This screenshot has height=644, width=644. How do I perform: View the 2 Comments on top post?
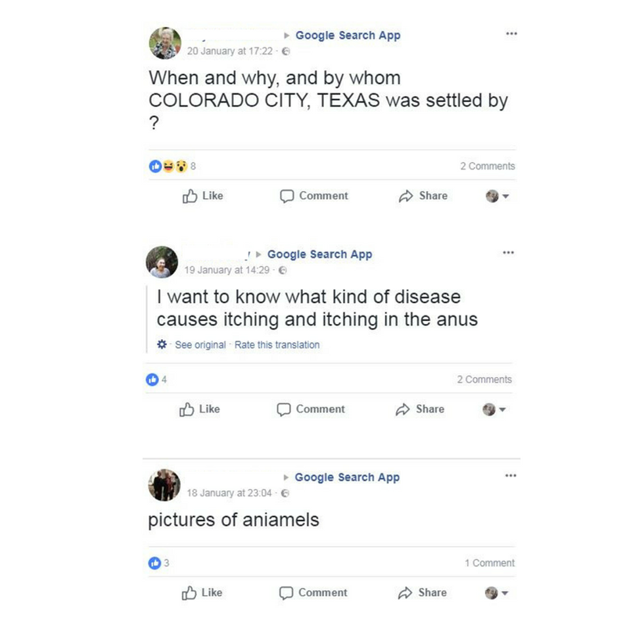[488, 166]
